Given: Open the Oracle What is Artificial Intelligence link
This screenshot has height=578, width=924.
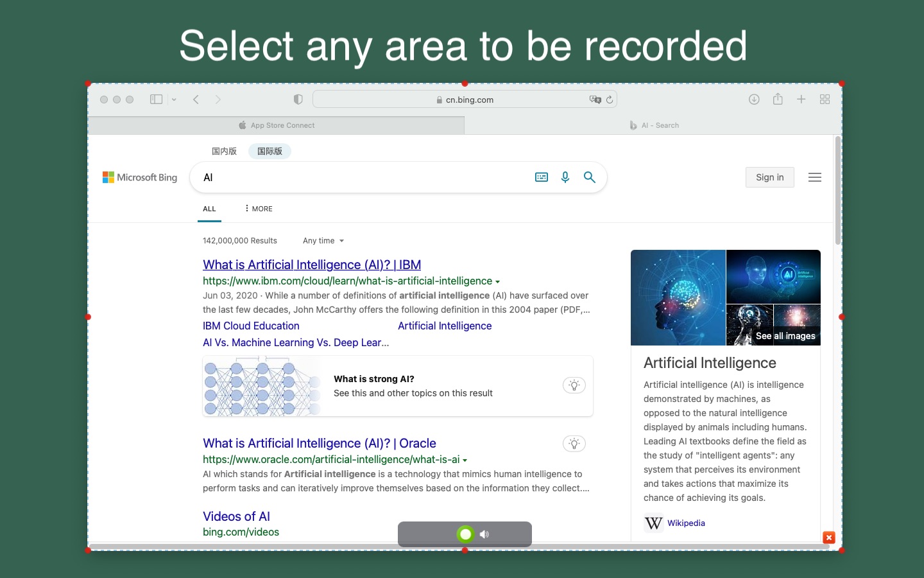Looking at the screenshot, I should 320,443.
